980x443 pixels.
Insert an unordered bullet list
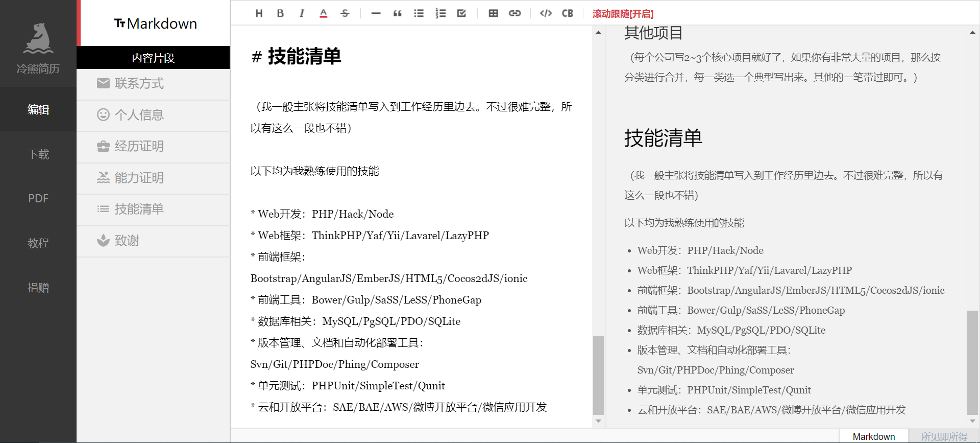419,13
